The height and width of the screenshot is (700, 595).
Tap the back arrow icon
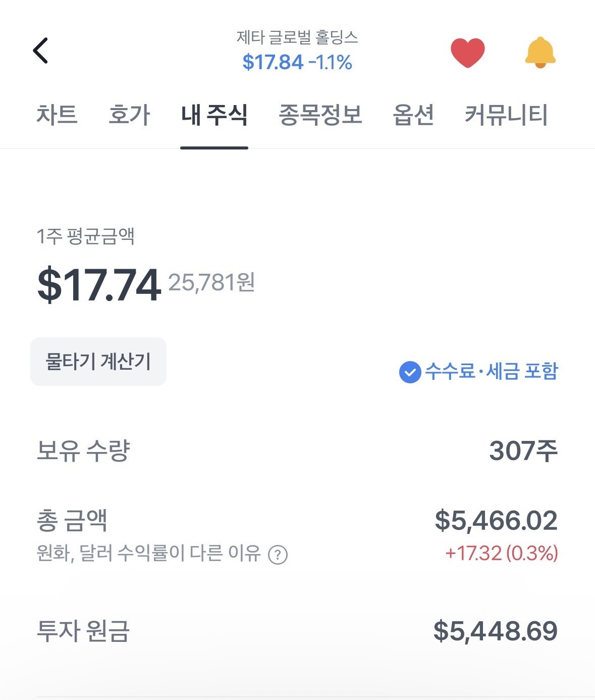[x=40, y=51]
